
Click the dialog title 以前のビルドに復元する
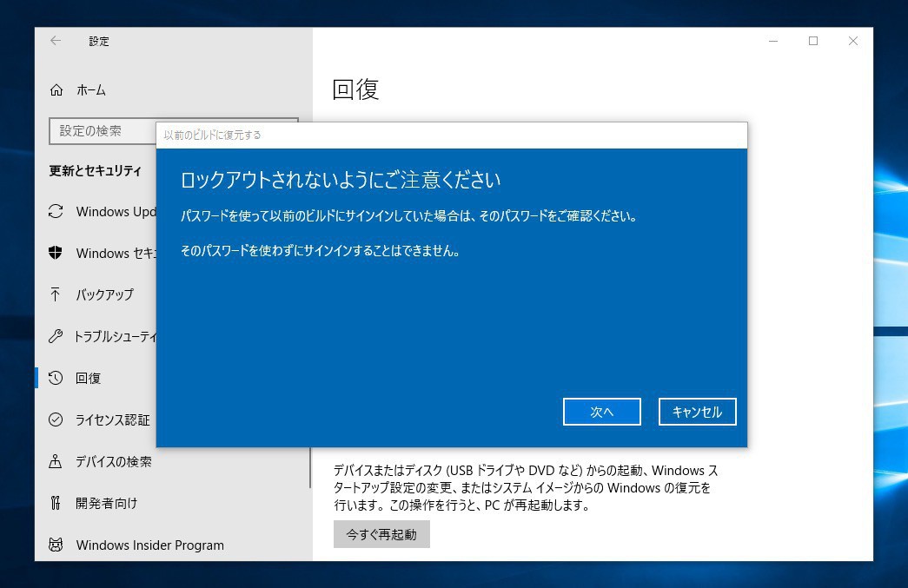212,135
